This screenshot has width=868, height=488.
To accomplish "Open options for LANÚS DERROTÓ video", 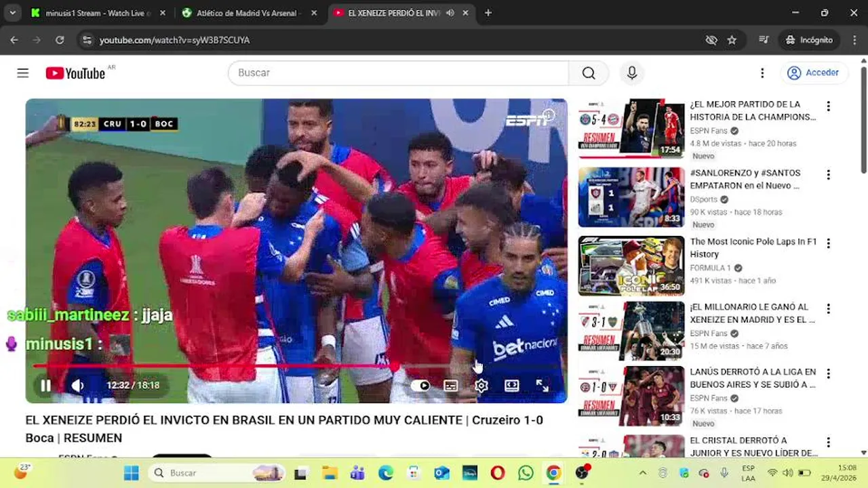I will 828,373.
